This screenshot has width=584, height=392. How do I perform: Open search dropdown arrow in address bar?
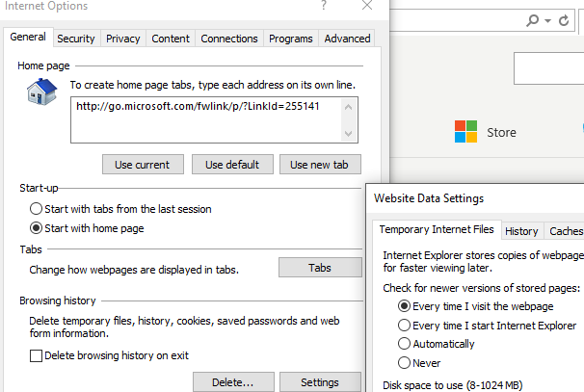547,20
